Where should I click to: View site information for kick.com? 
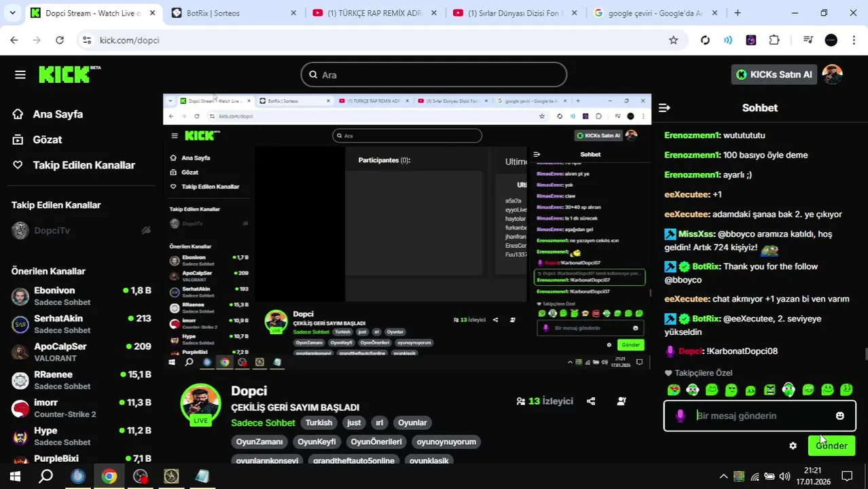[x=86, y=40]
